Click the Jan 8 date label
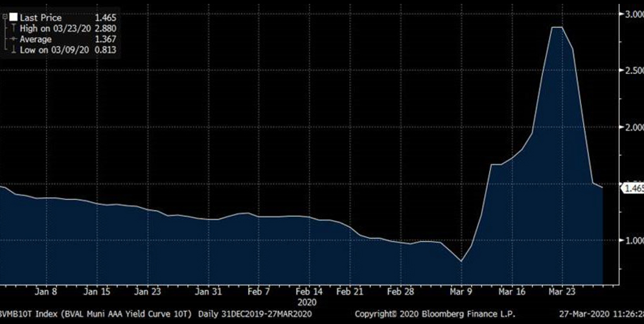Viewport: 644px width, 324px height. point(46,292)
